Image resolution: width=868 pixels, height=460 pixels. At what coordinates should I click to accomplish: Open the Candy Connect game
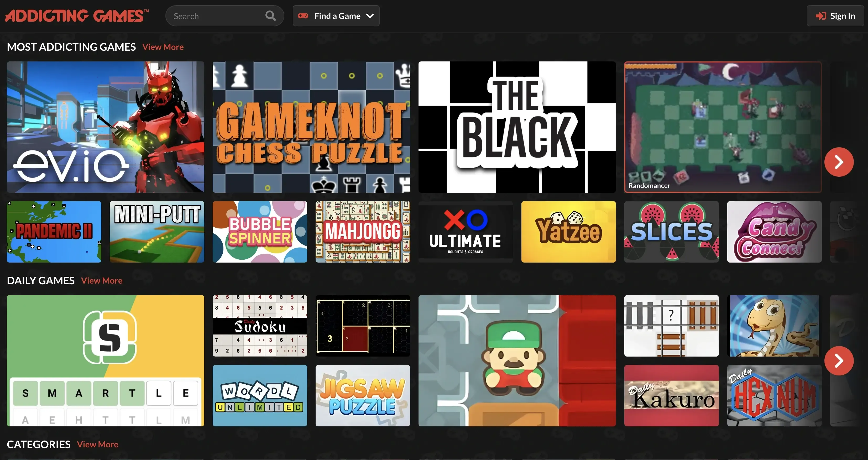point(774,232)
